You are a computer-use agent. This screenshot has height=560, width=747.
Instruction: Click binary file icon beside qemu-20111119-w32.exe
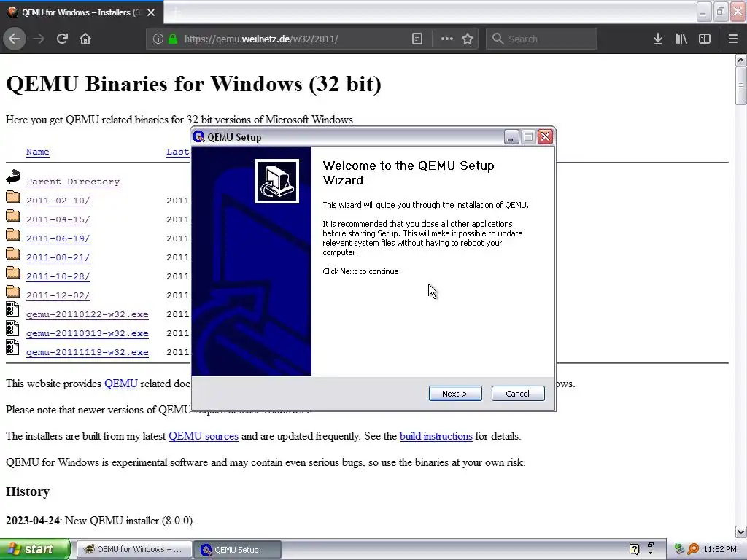(12, 347)
